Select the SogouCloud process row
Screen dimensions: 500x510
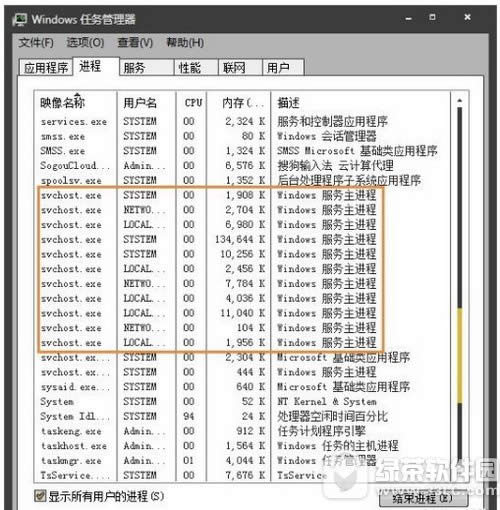click(x=242, y=166)
